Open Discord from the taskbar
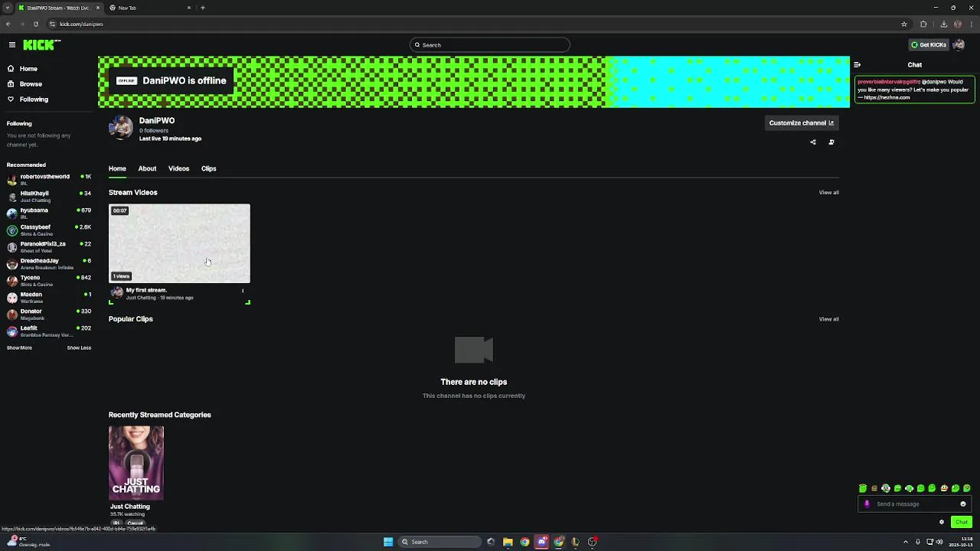This screenshot has width=980, height=551. pos(541,542)
